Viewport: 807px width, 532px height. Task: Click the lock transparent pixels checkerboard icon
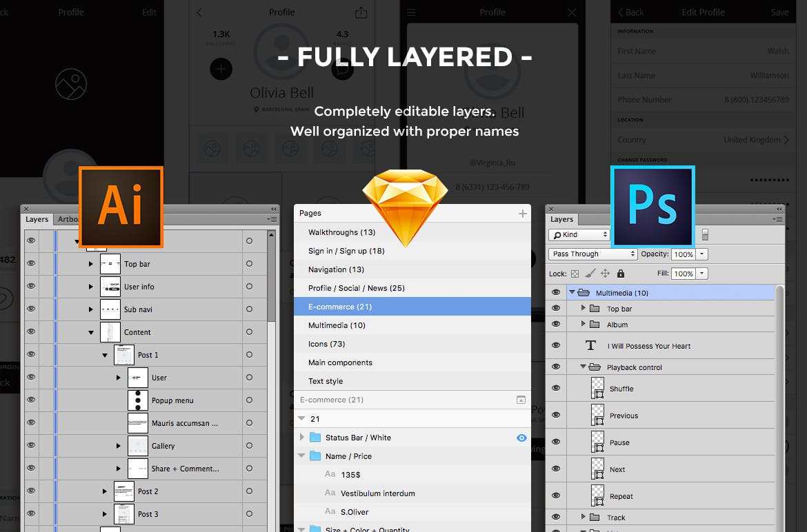pyautogui.click(x=575, y=274)
